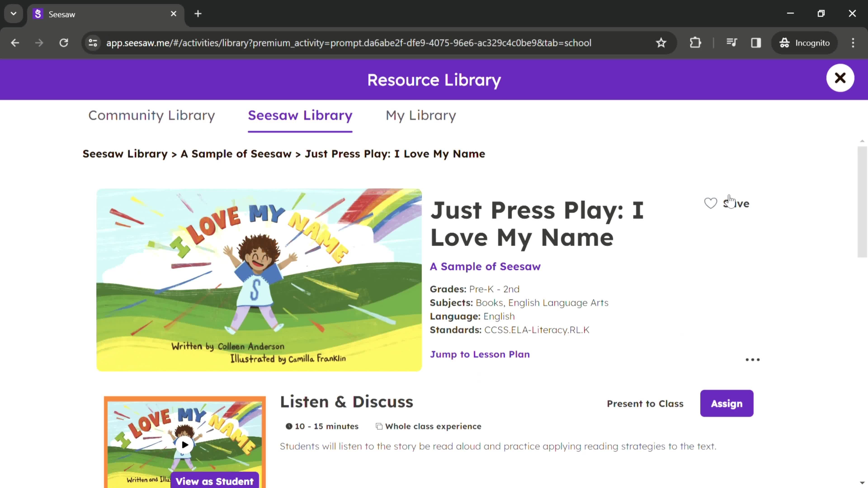This screenshot has height=488, width=868.
Task: Open the Chrome three-dot menu
Action: pos(853,43)
